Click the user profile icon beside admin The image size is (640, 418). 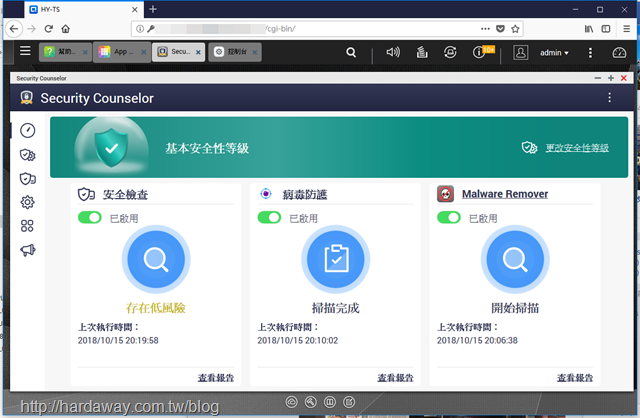(520, 52)
